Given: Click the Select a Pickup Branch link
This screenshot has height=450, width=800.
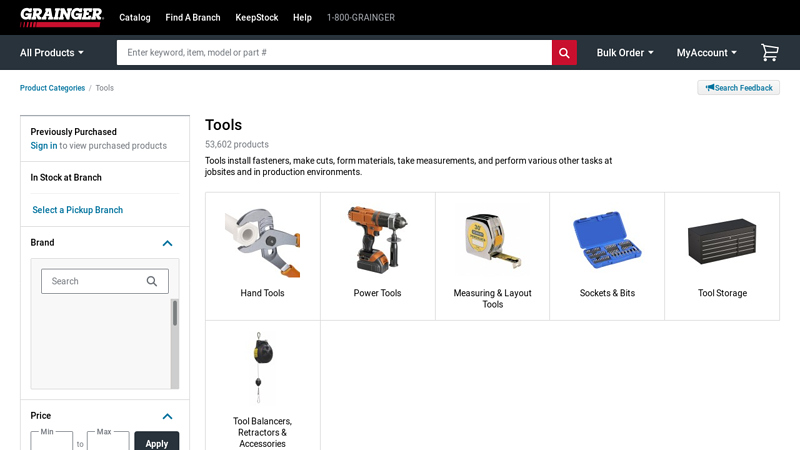Looking at the screenshot, I should [x=78, y=210].
